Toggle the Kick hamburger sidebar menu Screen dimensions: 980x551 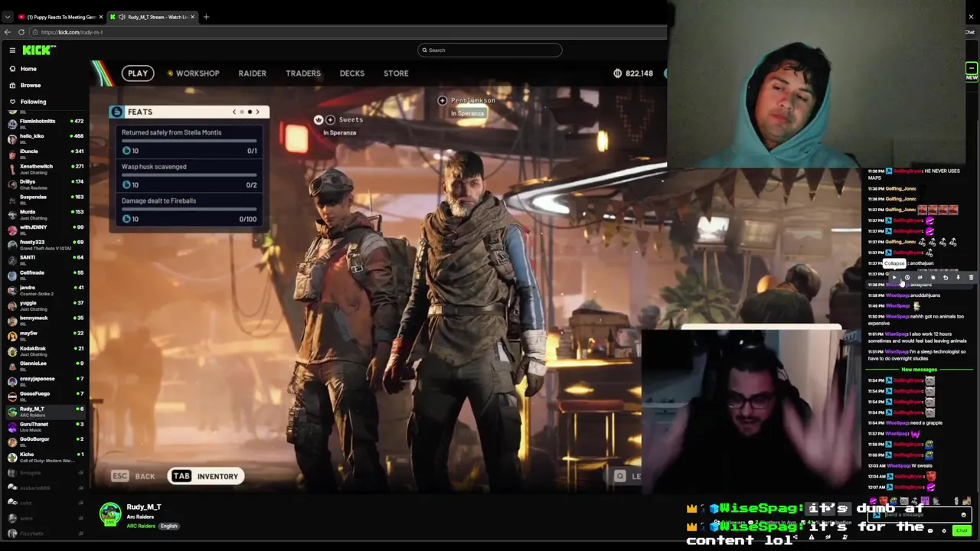click(x=12, y=50)
